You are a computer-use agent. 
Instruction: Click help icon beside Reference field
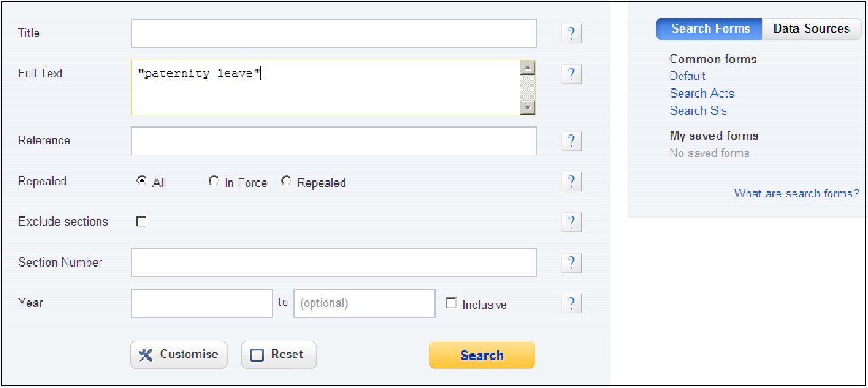571,141
